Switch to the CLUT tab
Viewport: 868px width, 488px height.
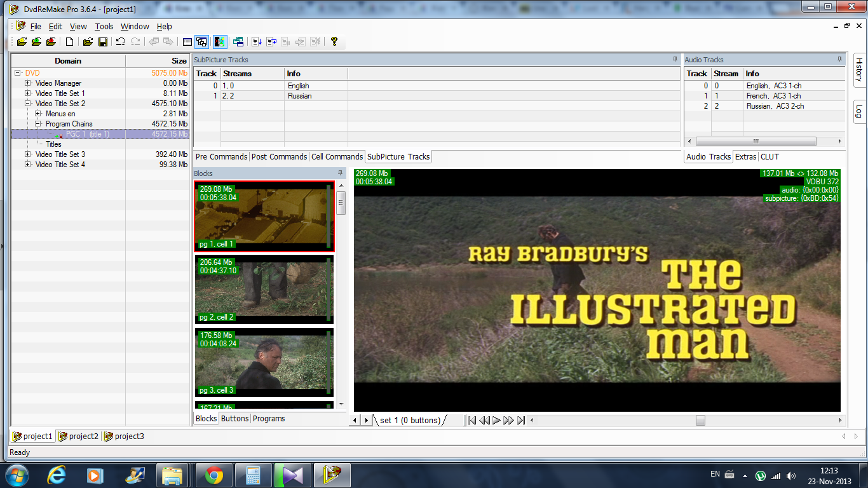(x=770, y=157)
